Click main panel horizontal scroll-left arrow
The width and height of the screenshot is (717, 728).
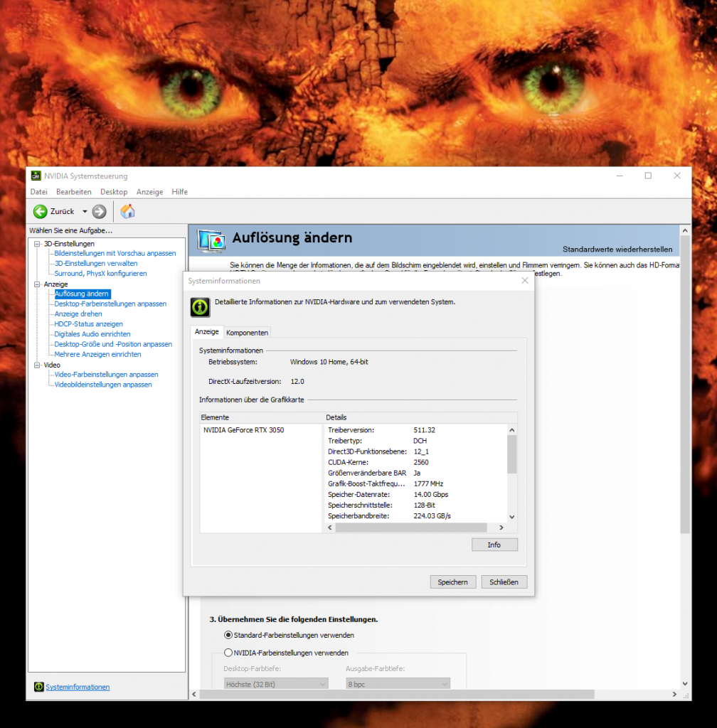195,694
